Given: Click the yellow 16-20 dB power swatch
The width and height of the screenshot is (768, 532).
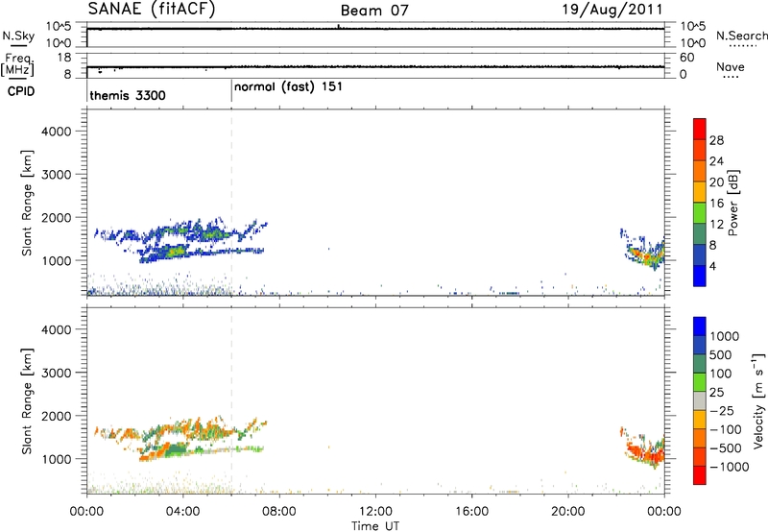Looking at the screenshot, I should pos(700,191).
